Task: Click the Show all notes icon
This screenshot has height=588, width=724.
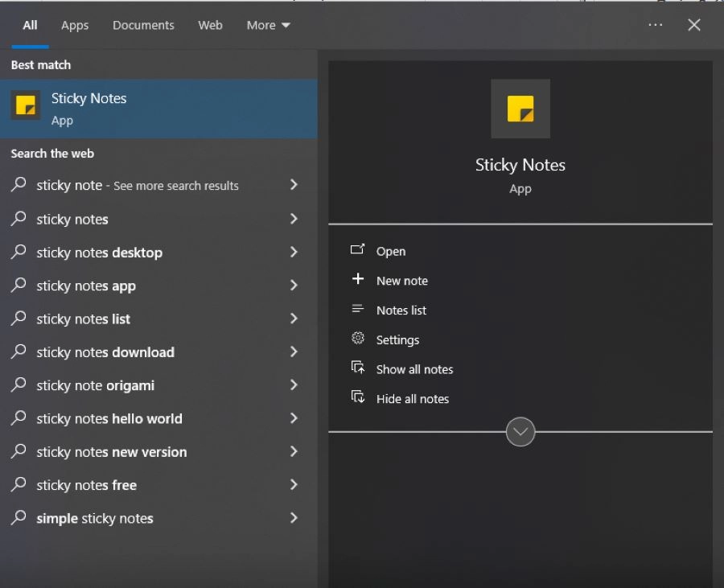Action: tap(358, 368)
